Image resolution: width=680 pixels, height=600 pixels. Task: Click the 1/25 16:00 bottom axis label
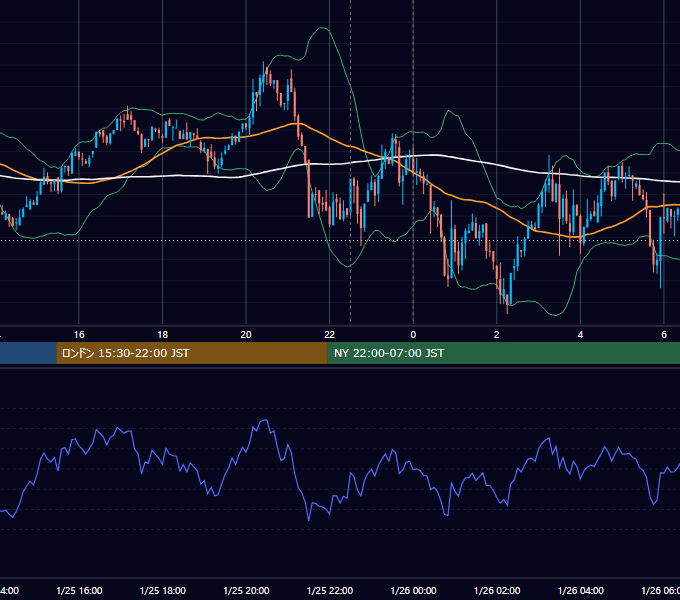[x=79, y=590]
